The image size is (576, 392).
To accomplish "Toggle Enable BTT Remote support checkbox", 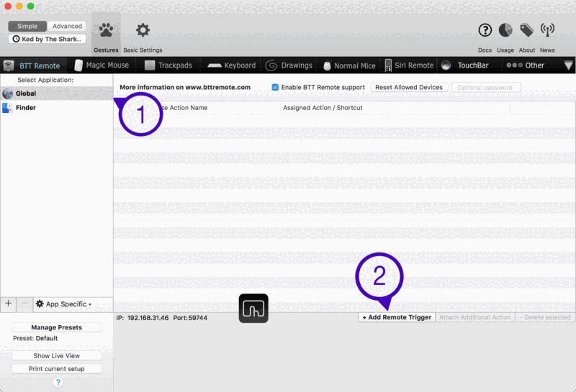I will point(275,87).
